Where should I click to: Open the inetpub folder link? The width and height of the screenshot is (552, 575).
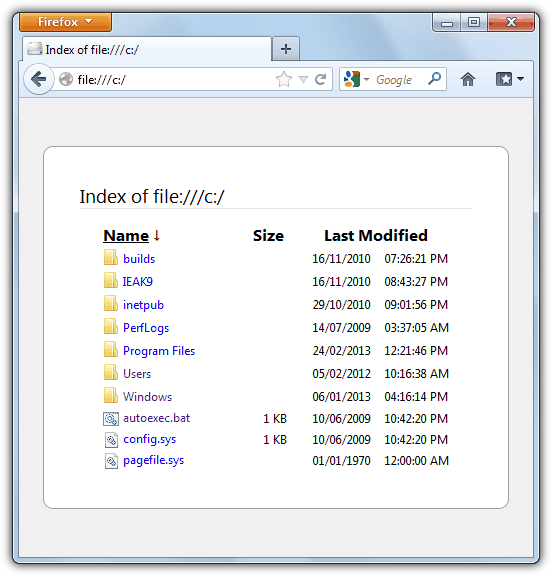143,305
